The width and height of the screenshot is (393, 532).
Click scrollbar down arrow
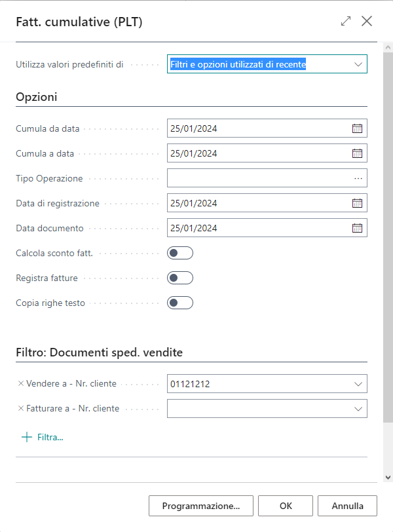388,477
